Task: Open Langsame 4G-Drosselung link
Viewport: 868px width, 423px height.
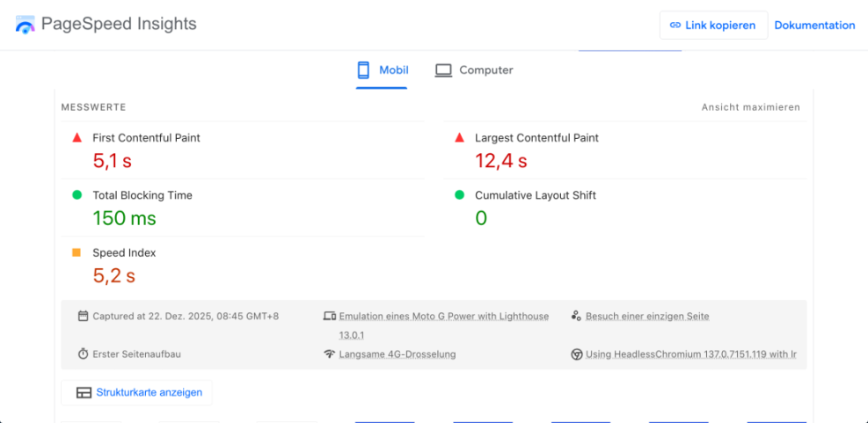Action: [398, 354]
